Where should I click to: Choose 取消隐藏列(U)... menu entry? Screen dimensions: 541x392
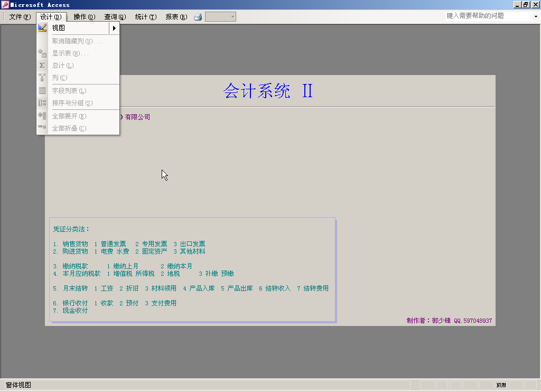click(77, 41)
